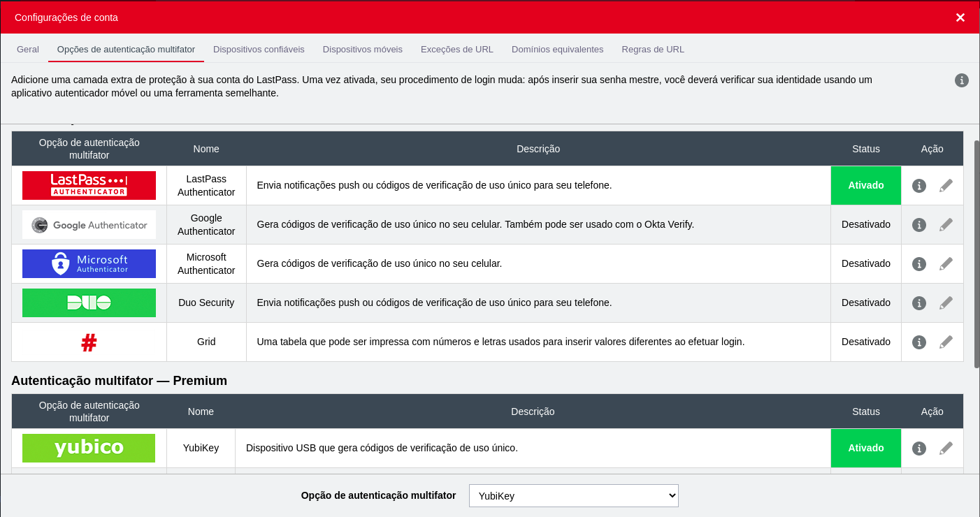Click the Duo logo
This screenshot has height=517, width=980.
(x=89, y=303)
